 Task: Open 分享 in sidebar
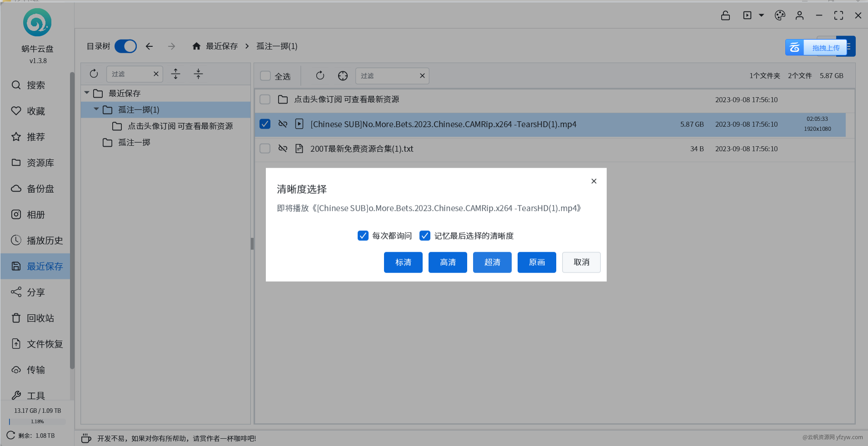[x=35, y=292]
